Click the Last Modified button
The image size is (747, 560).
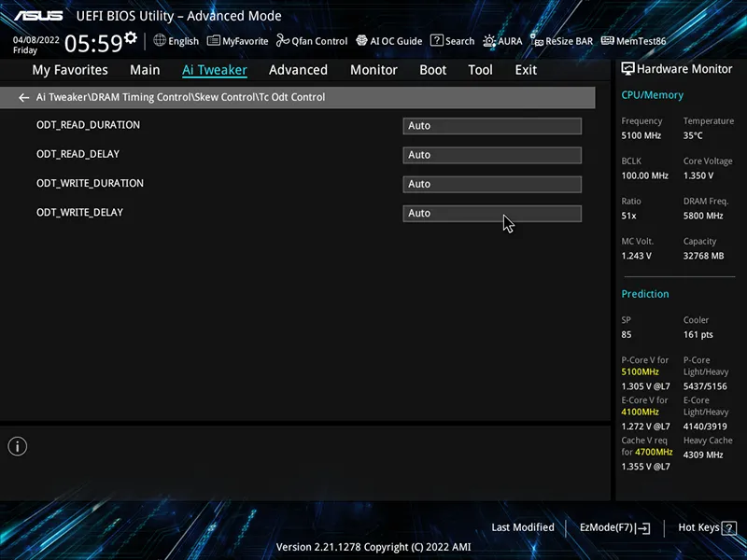tap(523, 527)
